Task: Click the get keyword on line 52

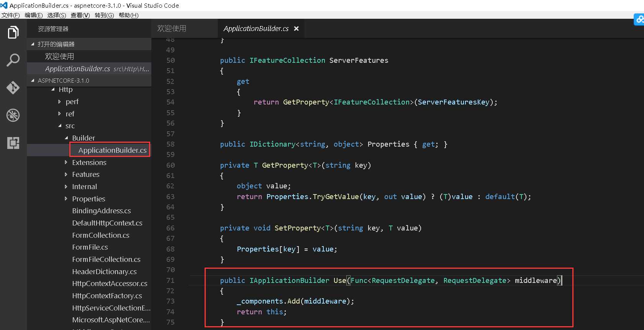Action: (x=243, y=82)
